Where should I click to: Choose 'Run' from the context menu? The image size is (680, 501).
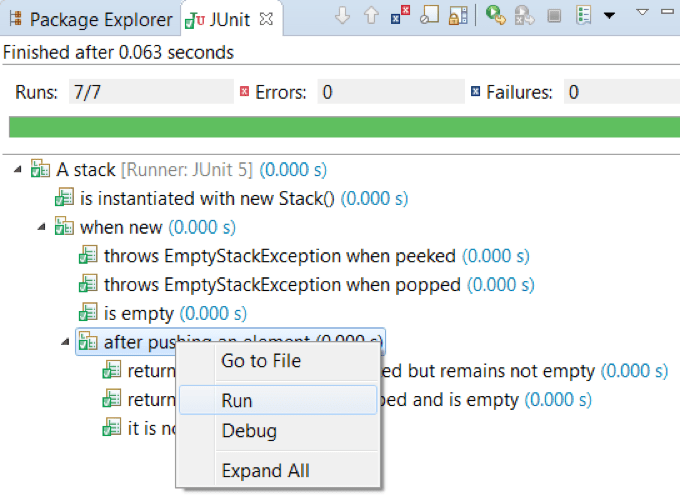(x=278, y=400)
